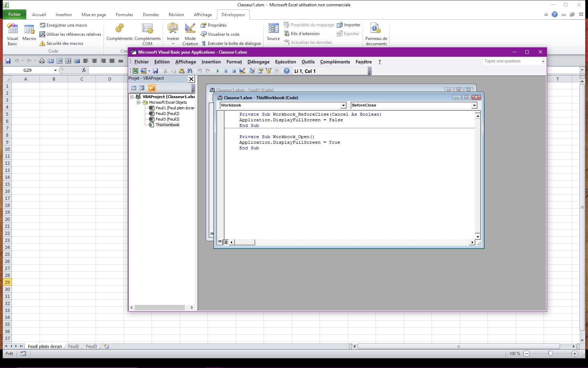The image size is (588, 368).
Task: Click Visualiser le code
Action: point(220,34)
